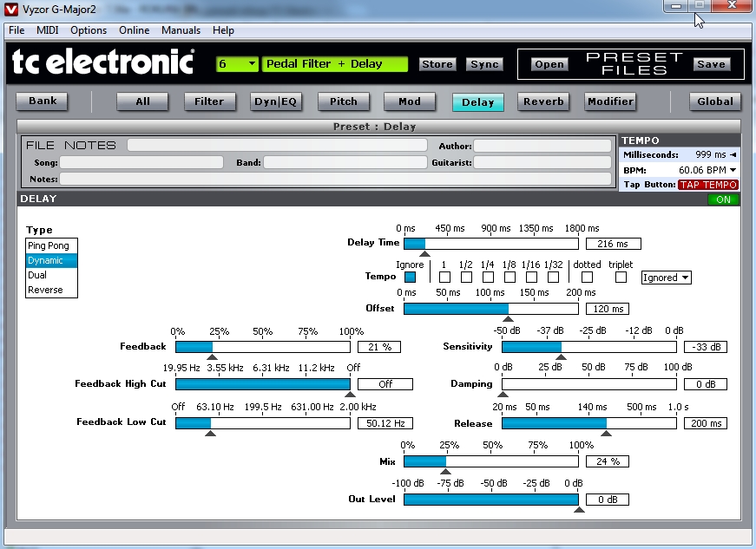This screenshot has width=756, height=549.
Task: Click the TAP TEMPO button
Action: click(708, 185)
